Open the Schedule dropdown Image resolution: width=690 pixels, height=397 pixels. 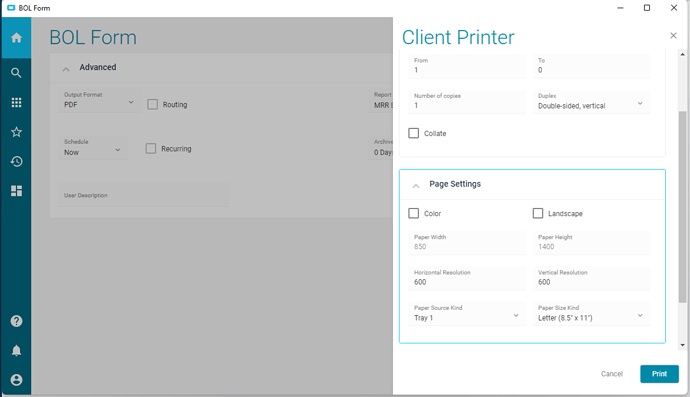pos(93,147)
